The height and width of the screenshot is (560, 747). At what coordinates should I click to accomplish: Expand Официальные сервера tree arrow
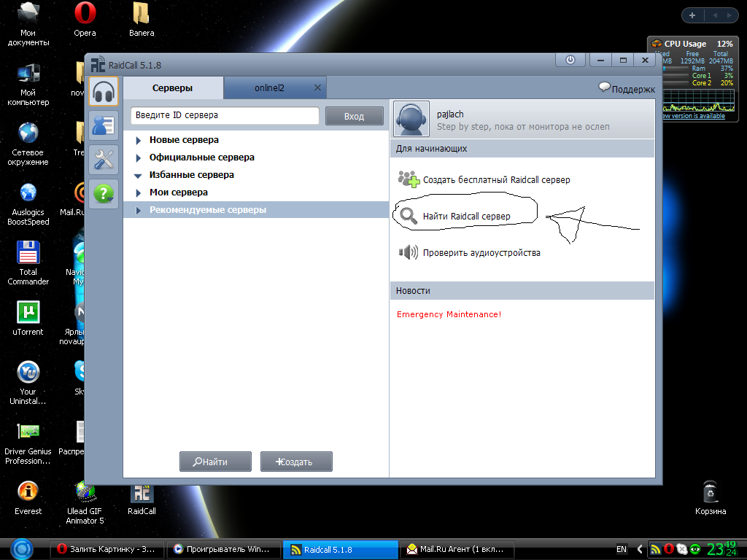138,157
